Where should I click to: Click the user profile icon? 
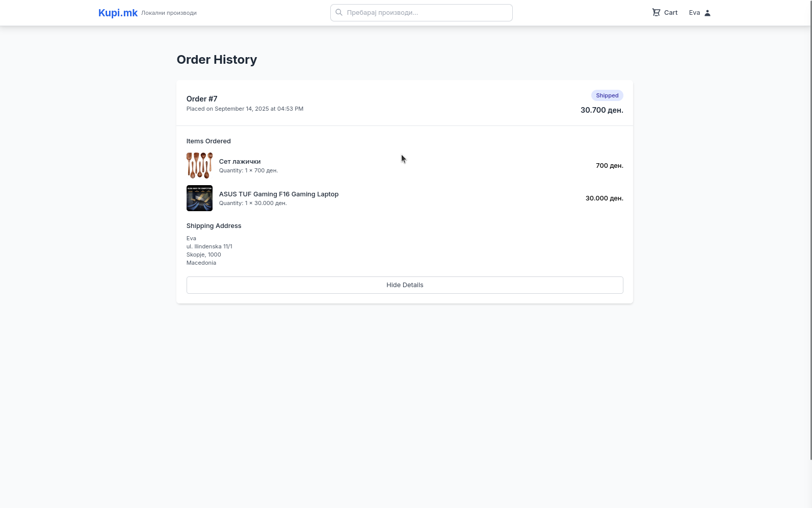click(708, 13)
